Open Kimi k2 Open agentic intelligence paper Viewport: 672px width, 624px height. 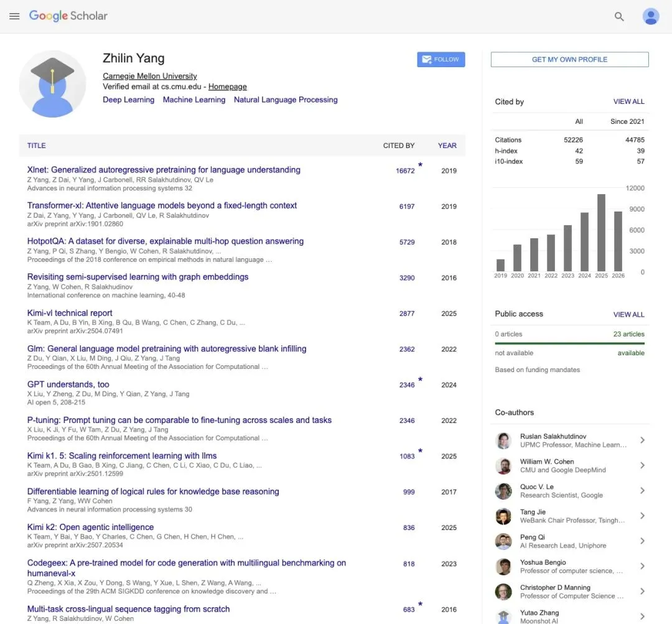pyautogui.click(x=90, y=527)
